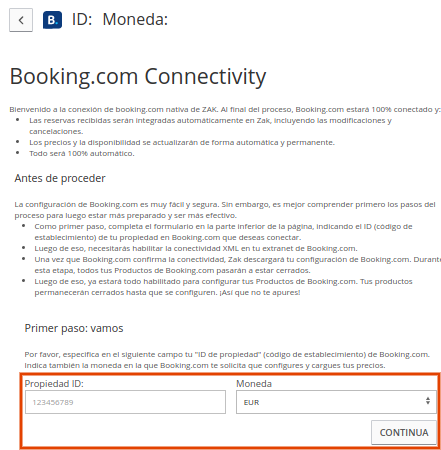Click the bullet about precios y disponibilidad

(x=182, y=142)
